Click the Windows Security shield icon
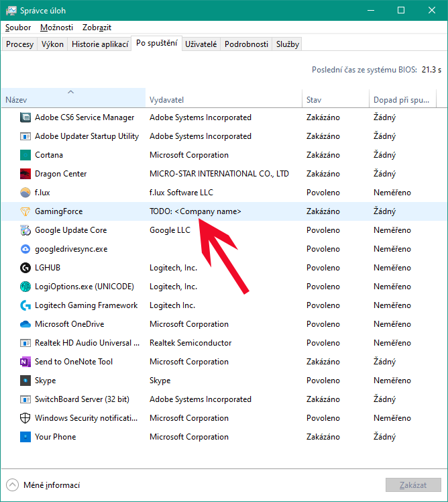The height and width of the screenshot is (502, 448). click(25, 418)
